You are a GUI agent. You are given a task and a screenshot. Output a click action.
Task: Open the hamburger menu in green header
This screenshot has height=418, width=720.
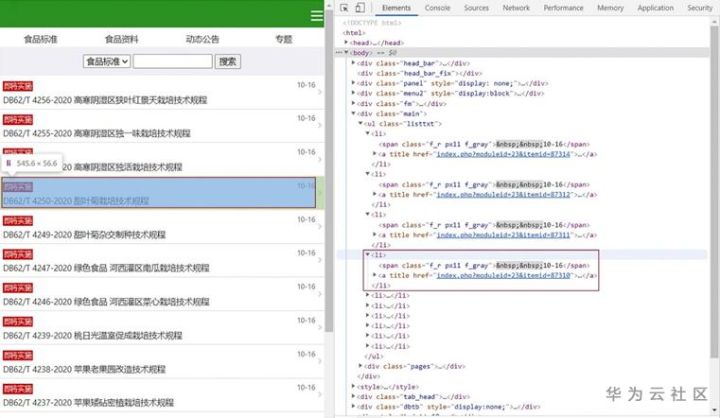pyautogui.click(x=317, y=16)
